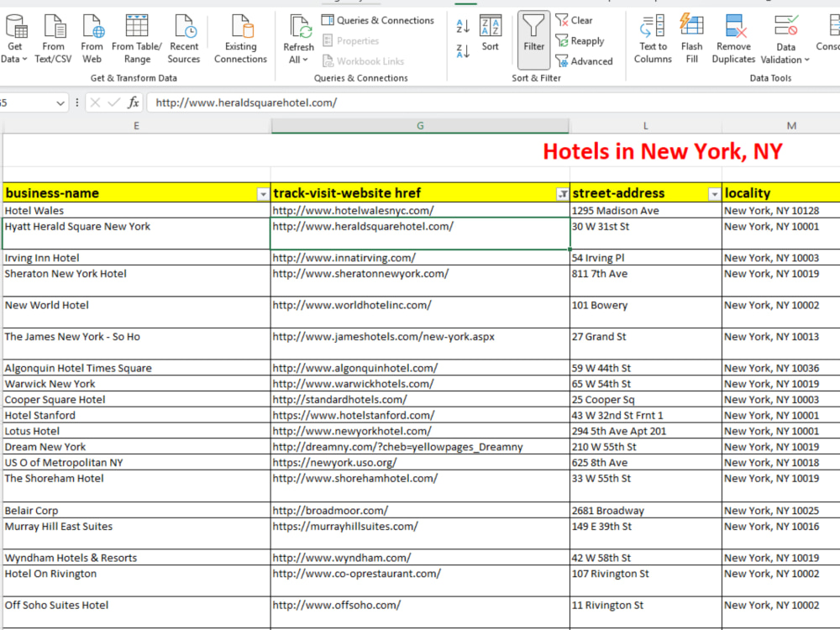This screenshot has height=630, width=840.
Task: Open track-visit-website href filter dropdown
Action: 563,194
